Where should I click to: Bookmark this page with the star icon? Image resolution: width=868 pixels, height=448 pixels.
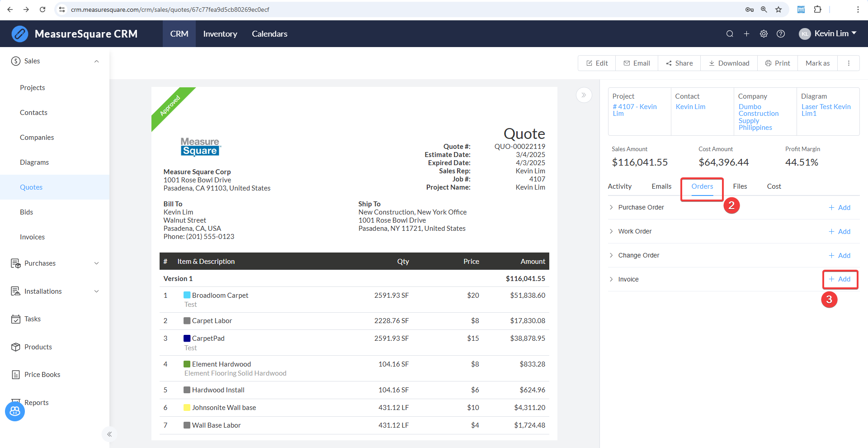point(778,10)
